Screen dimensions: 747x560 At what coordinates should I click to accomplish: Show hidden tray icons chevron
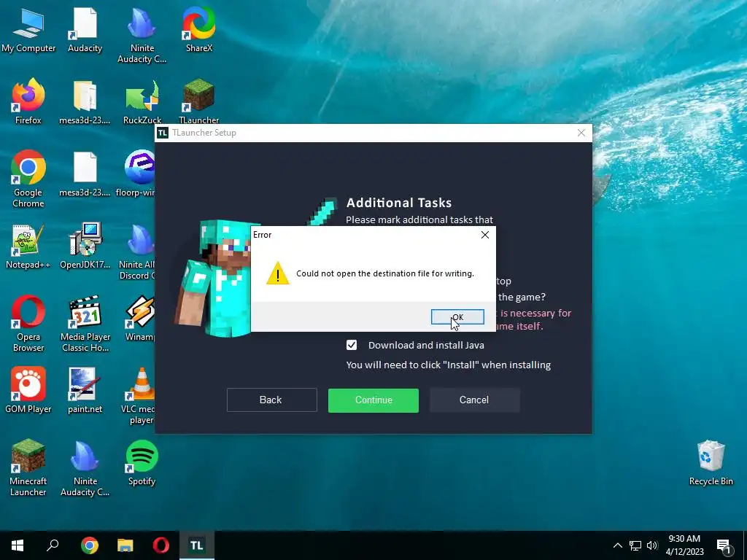coord(617,545)
